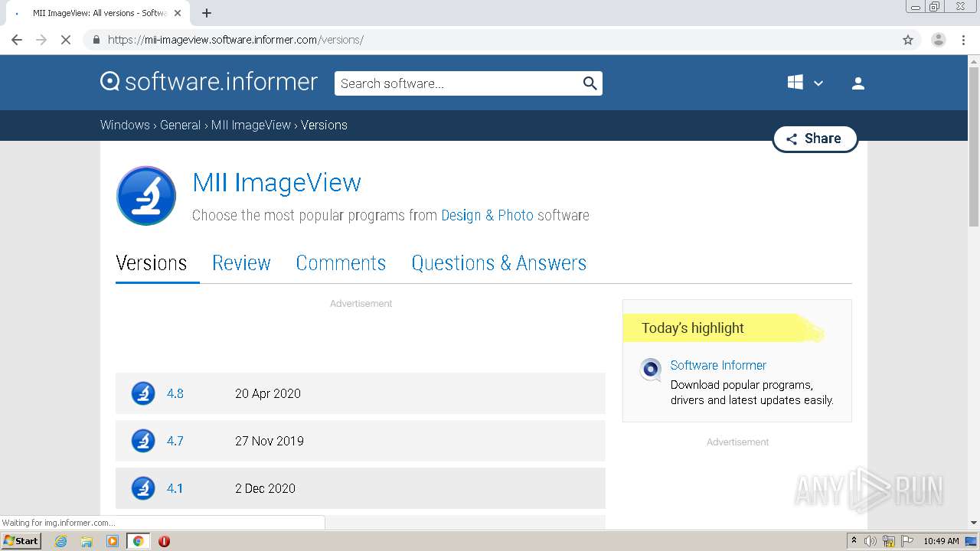The width and height of the screenshot is (980, 551).
Task: Click software.informer site logo
Action: tap(209, 82)
